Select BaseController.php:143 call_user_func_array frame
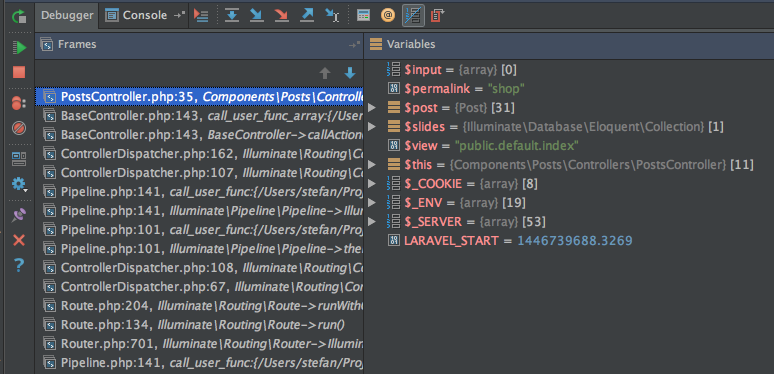The width and height of the screenshot is (774, 374). (x=199, y=116)
